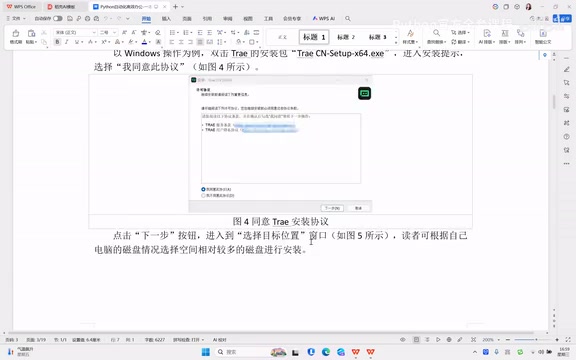
Task: Clear formatting eraser icon
Action: [x=158, y=32]
